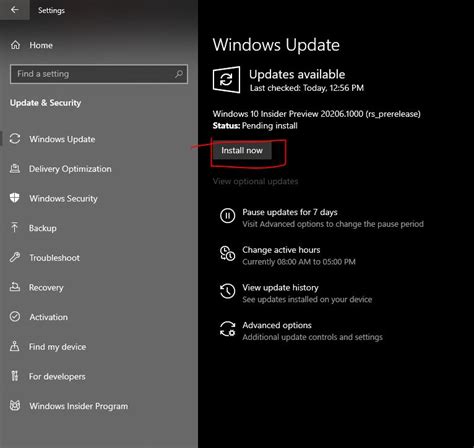Open the For developers page

pyautogui.click(x=57, y=376)
